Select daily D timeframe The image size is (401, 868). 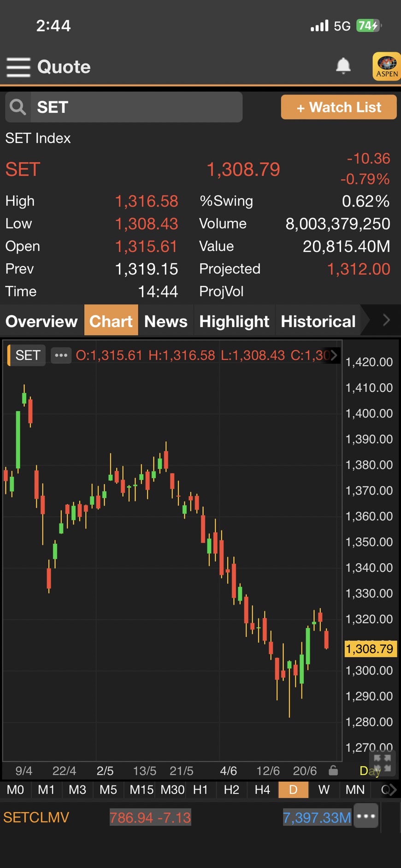click(x=293, y=790)
